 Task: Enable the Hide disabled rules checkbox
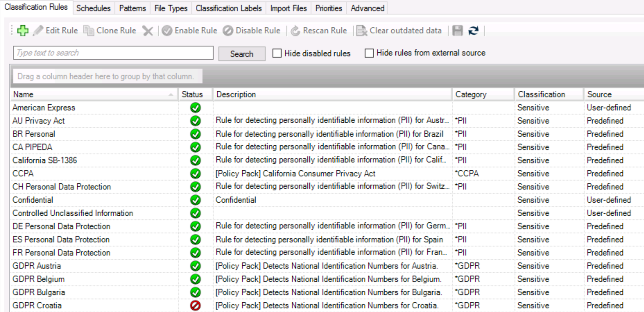[x=276, y=53]
